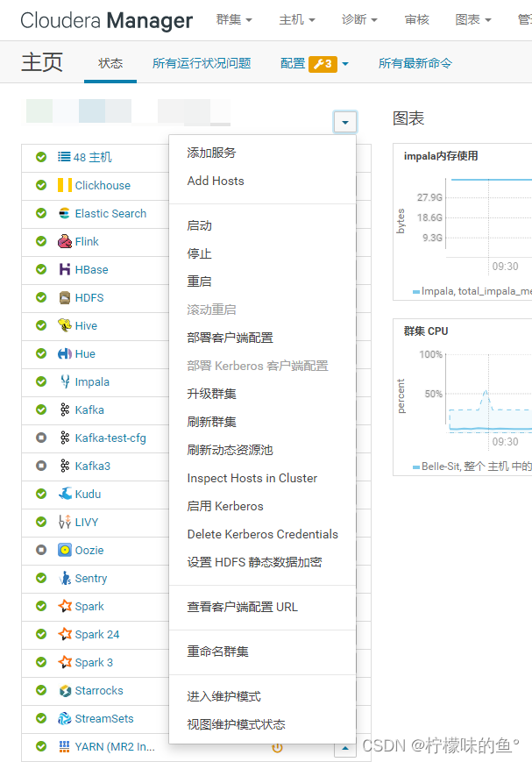Click the Flink squirrel icon
Screen dimensions: 532x762
65,241
